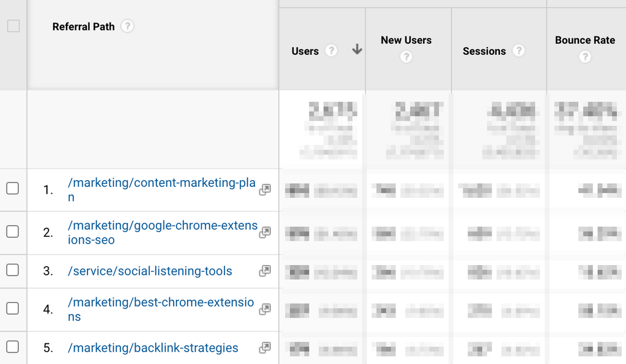Image resolution: width=626 pixels, height=364 pixels.
Task: Click the Users column sort arrow
Action: point(357,51)
